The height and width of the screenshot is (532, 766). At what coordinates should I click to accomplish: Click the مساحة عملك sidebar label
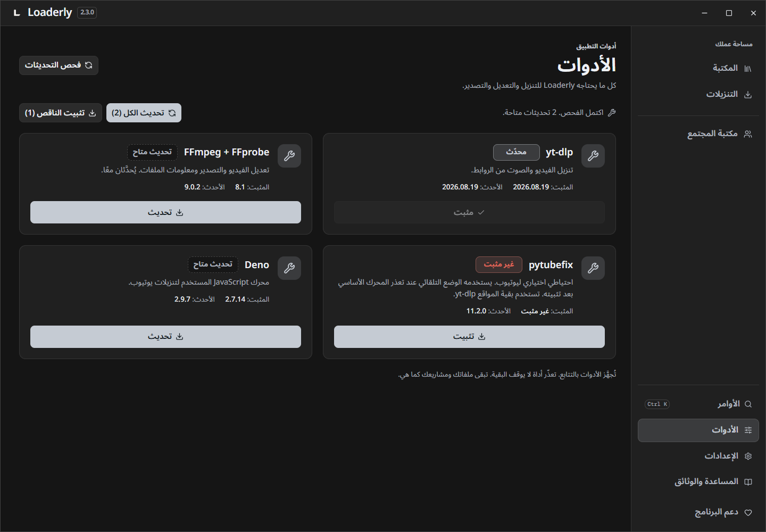pos(734,44)
